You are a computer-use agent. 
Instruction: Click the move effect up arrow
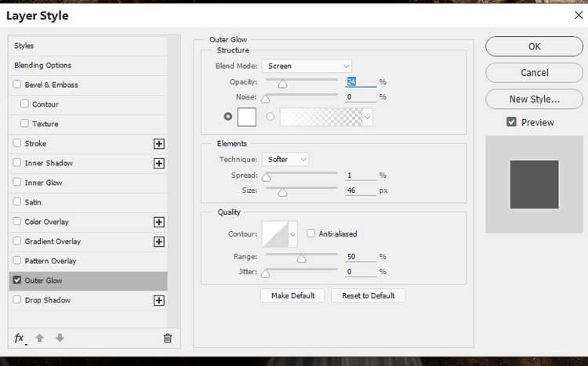click(x=40, y=338)
